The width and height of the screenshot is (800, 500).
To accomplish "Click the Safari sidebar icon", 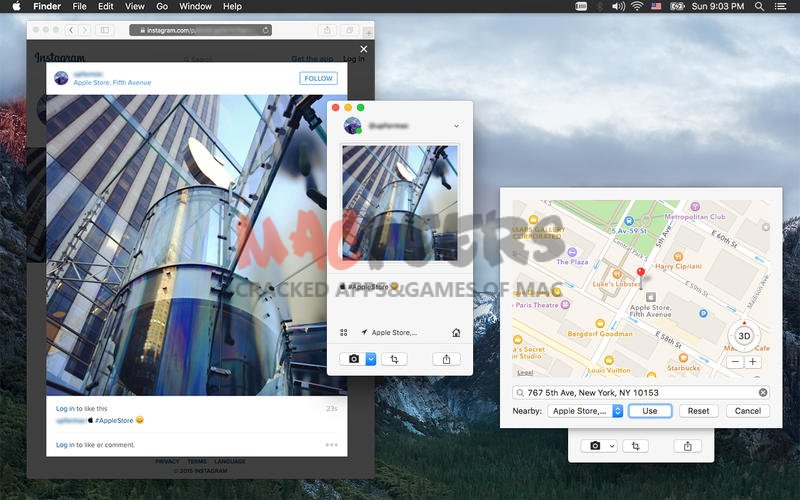I will coord(106,30).
